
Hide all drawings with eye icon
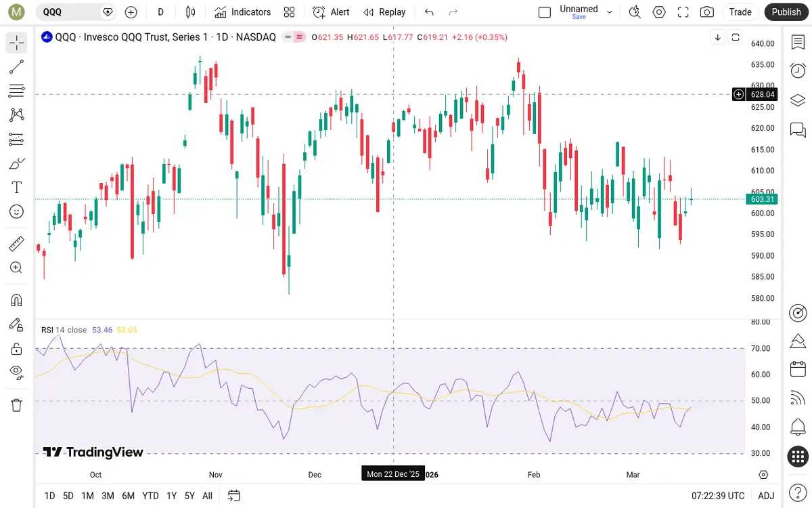[x=17, y=371]
